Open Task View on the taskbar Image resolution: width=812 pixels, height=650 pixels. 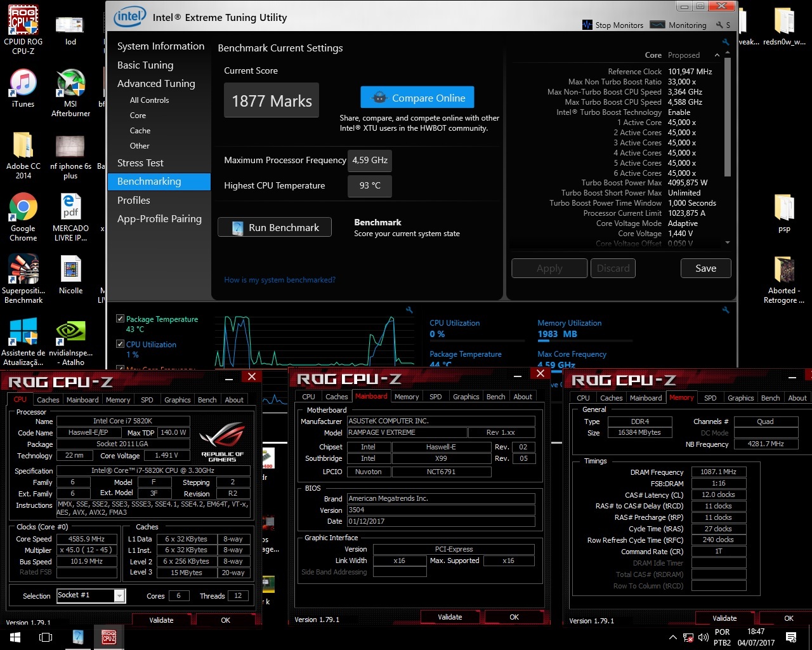coord(46,637)
